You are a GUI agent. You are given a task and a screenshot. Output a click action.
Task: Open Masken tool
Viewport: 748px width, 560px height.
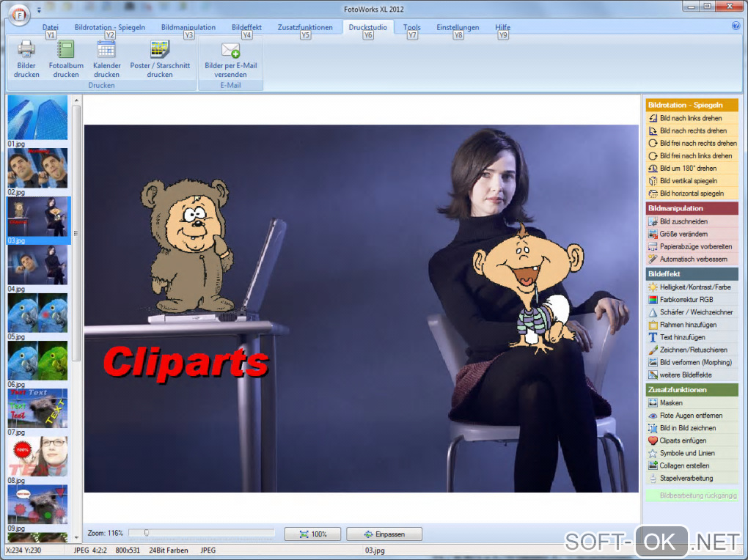pyautogui.click(x=692, y=402)
